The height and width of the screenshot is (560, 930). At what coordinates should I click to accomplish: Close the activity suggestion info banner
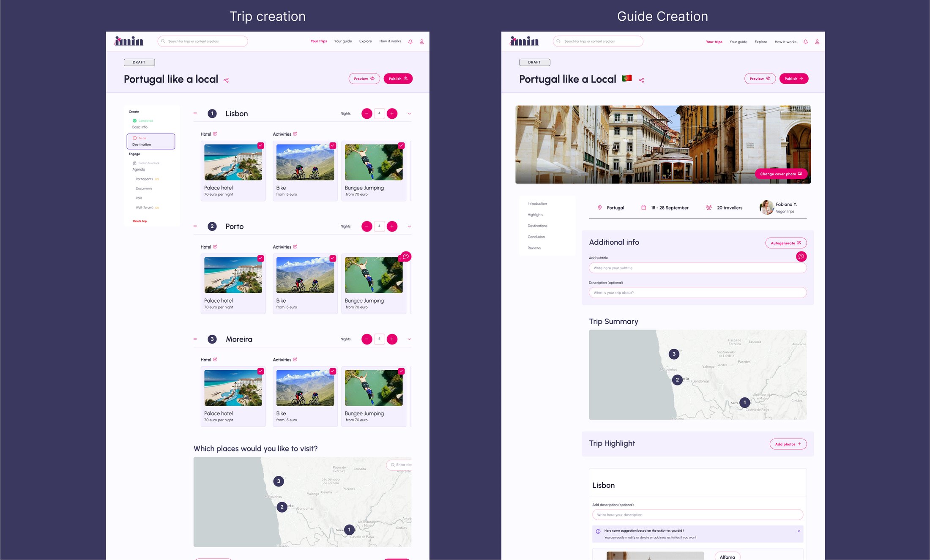click(x=799, y=531)
